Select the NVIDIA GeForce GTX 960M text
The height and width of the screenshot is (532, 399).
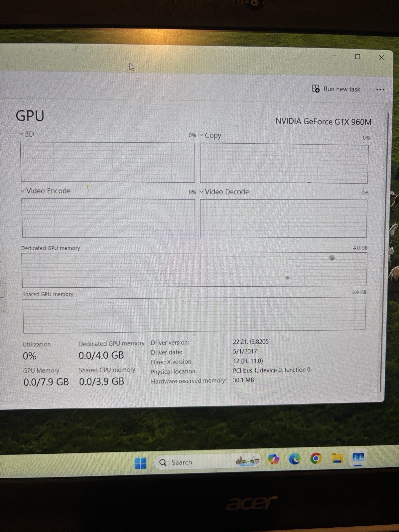[x=323, y=122]
